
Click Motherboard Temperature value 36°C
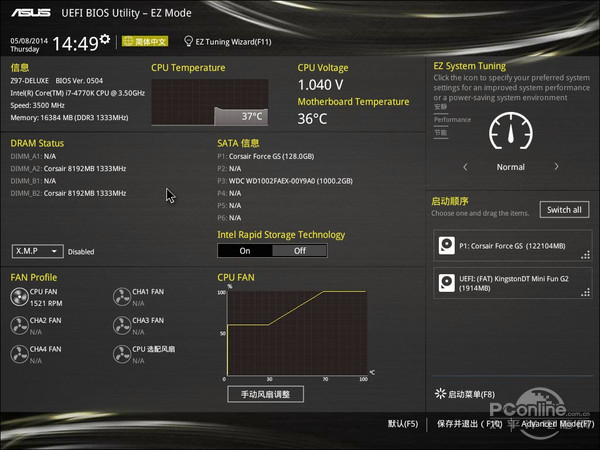[x=312, y=119]
